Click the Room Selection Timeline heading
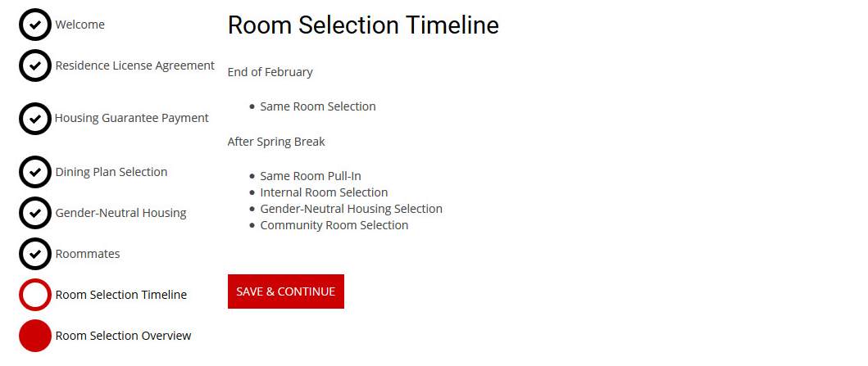The height and width of the screenshot is (366, 868). point(362,25)
